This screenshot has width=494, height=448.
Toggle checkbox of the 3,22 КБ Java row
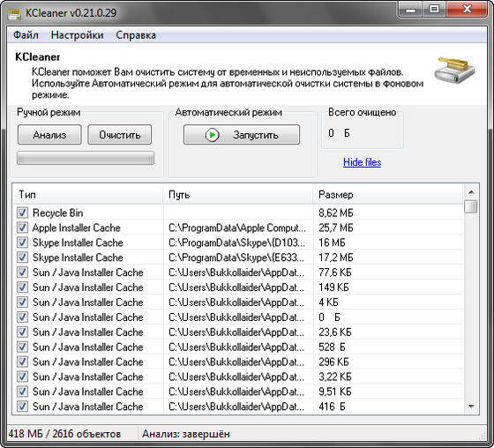22,377
